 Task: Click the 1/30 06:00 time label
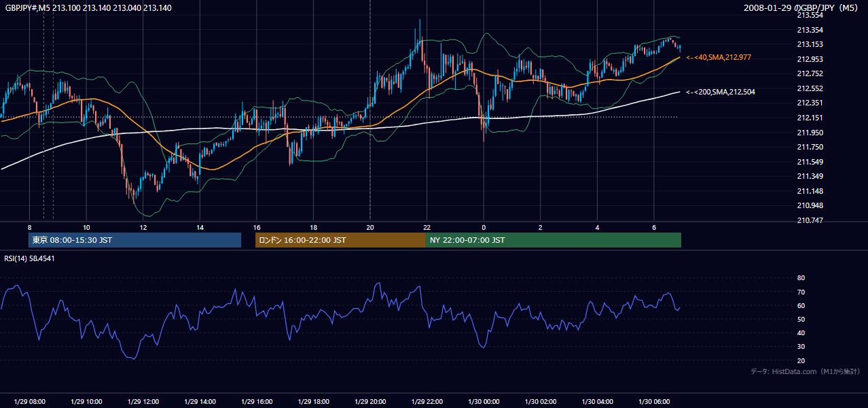click(653, 401)
